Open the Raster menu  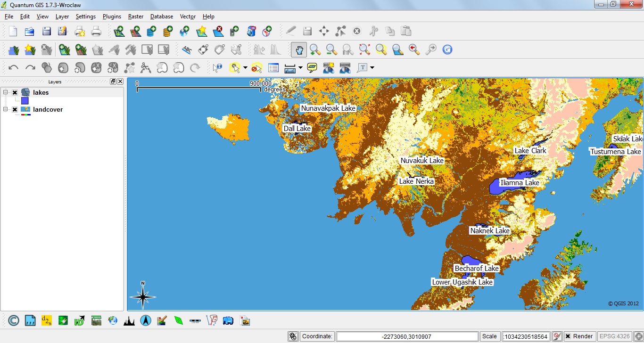point(135,16)
